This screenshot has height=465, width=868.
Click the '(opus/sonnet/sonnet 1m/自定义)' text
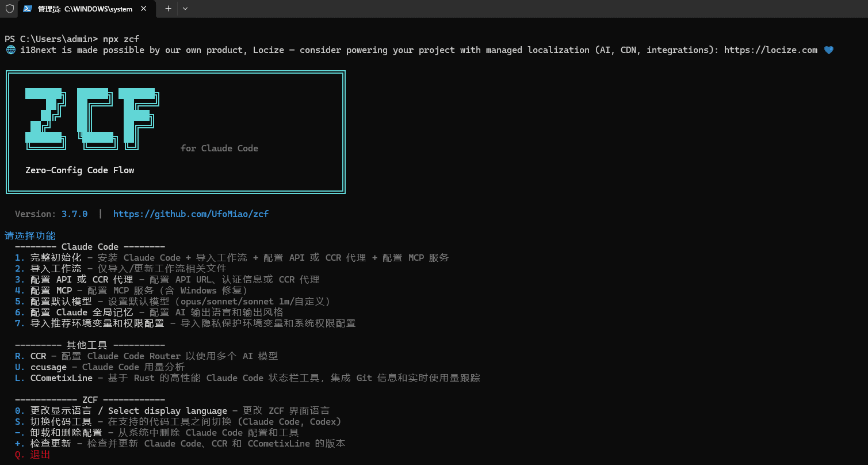coord(253,302)
